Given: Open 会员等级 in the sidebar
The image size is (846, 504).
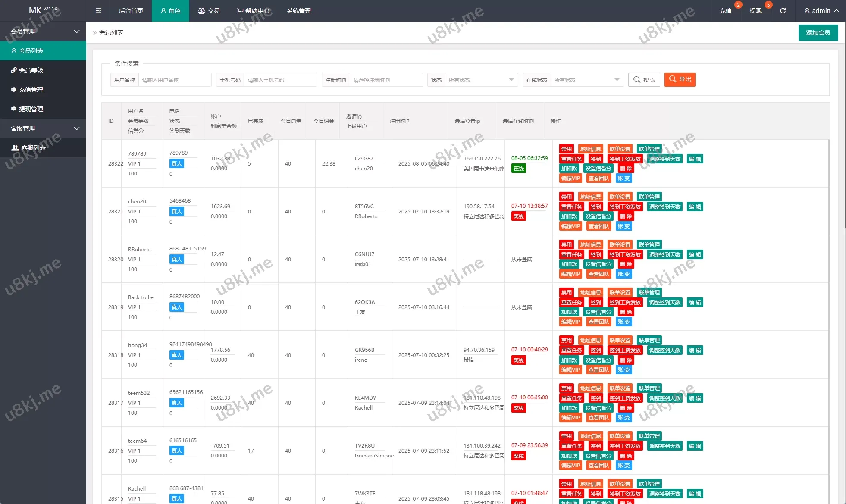Looking at the screenshot, I should tap(31, 70).
